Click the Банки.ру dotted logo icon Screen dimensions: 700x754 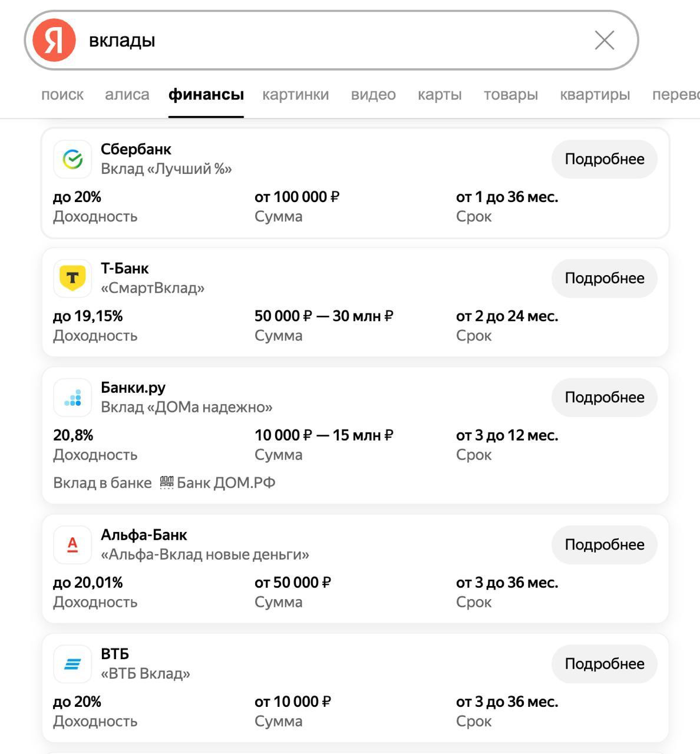[x=72, y=398]
